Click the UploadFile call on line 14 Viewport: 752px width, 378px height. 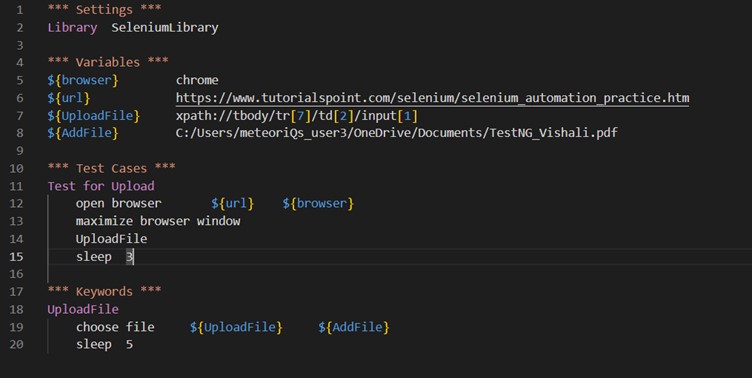click(x=111, y=239)
